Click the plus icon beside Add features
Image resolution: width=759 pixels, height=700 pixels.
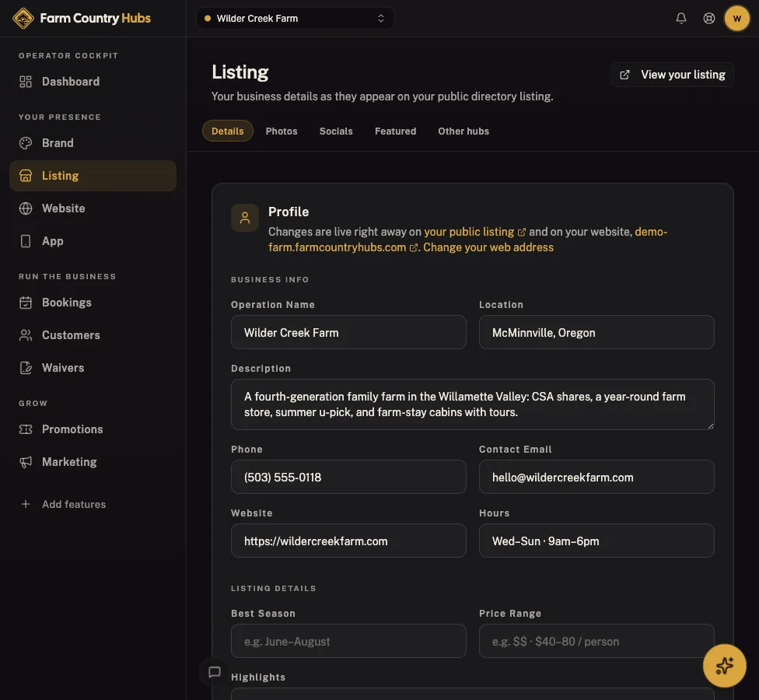(26, 504)
